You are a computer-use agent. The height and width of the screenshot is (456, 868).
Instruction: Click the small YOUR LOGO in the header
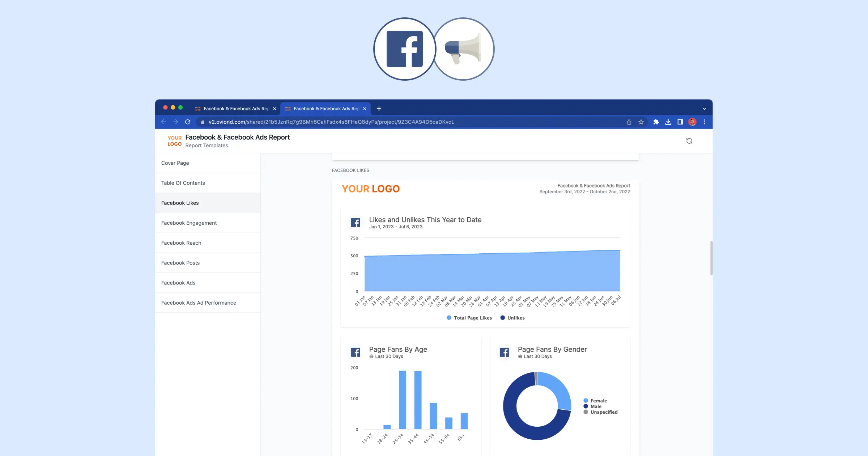[x=174, y=141]
